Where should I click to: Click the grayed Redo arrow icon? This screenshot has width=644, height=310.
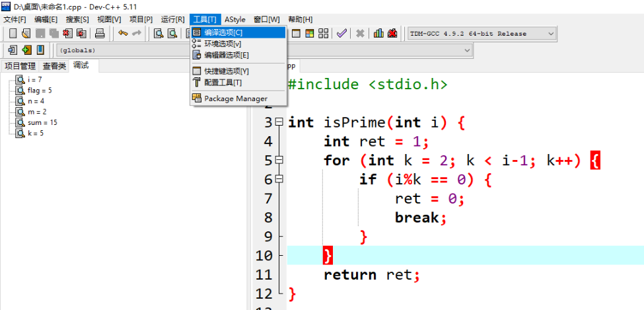tap(136, 34)
